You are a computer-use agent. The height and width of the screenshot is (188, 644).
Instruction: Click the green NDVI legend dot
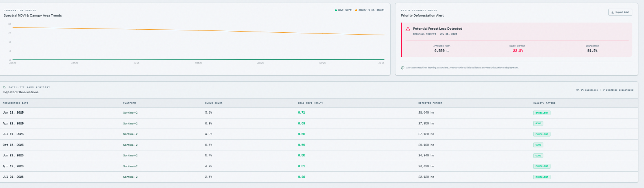click(x=336, y=10)
